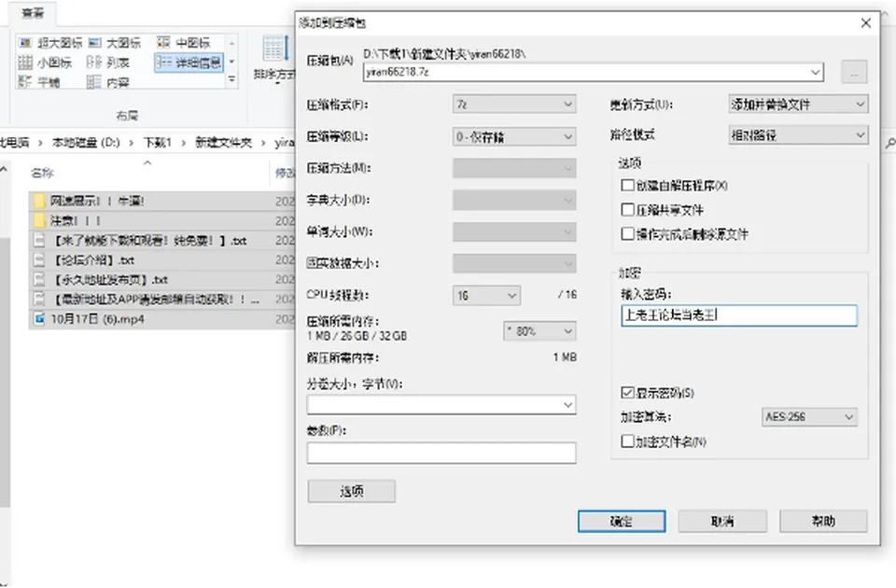Click folder icon of 注意！！！
Screen dimensions: 896x588
tap(39, 220)
